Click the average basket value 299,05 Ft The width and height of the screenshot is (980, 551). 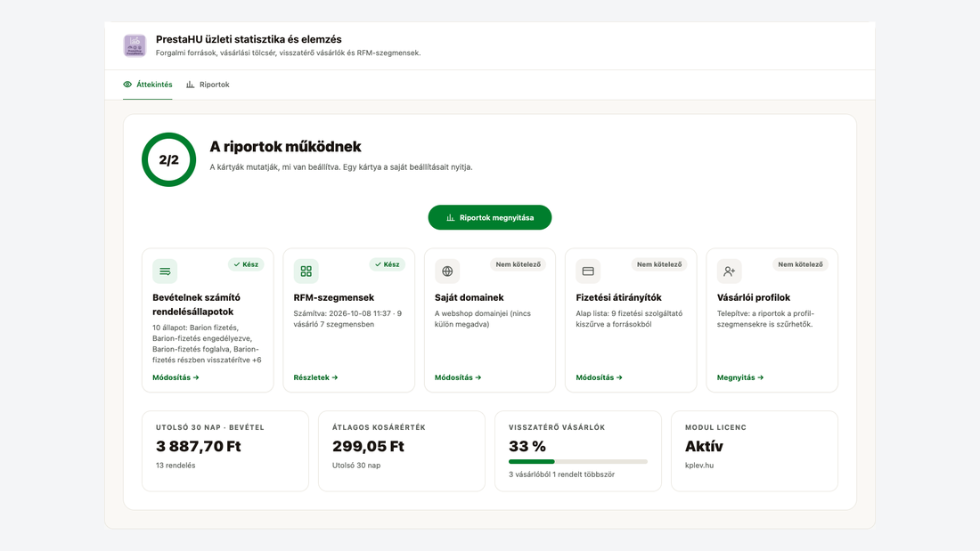(368, 446)
